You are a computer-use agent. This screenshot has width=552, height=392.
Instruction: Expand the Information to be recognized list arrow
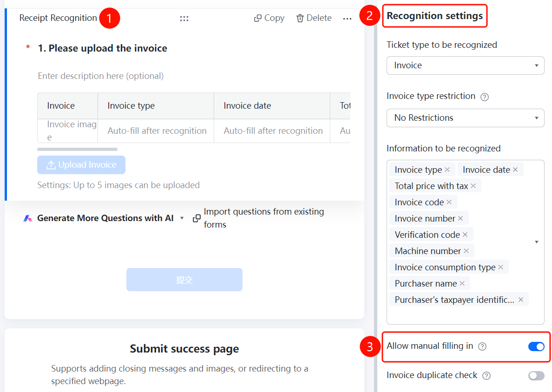pos(537,242)
